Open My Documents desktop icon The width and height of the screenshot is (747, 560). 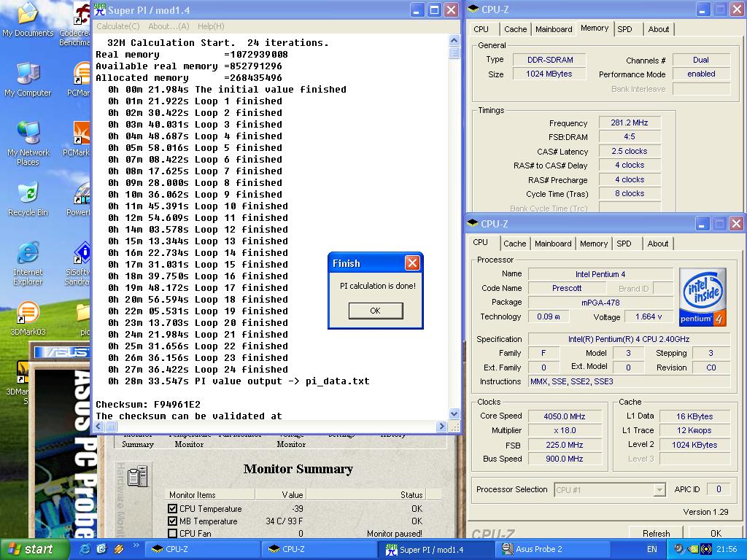pyautogui.click(x=28, y=20)
